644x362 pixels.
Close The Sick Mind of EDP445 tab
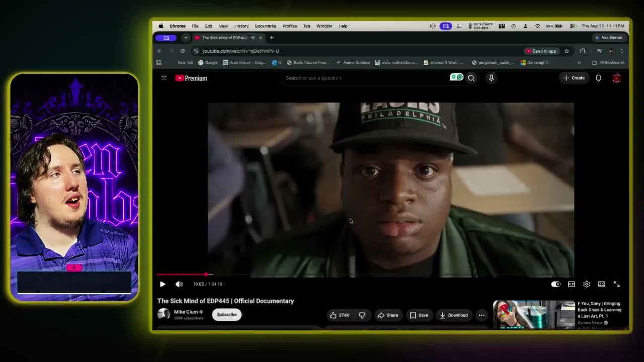(x=260, y=37)
